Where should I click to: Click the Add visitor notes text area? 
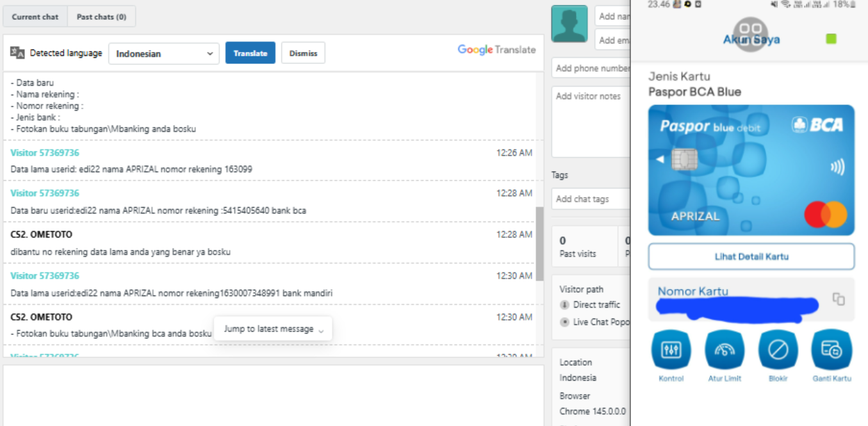coord(591,122)
